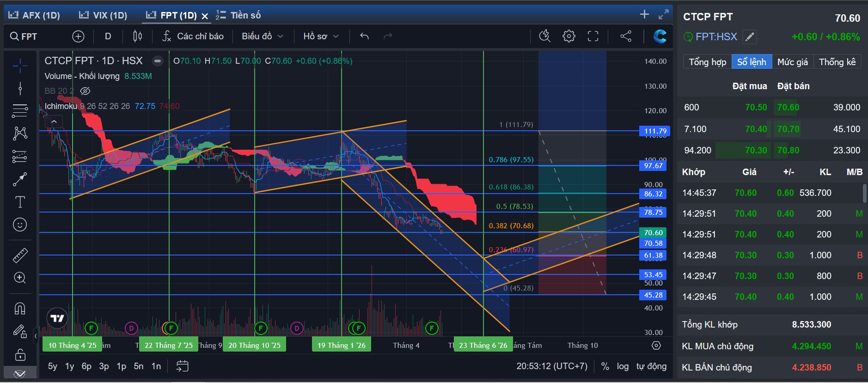Open the forecasting and projection tools

tap(20, 157)
